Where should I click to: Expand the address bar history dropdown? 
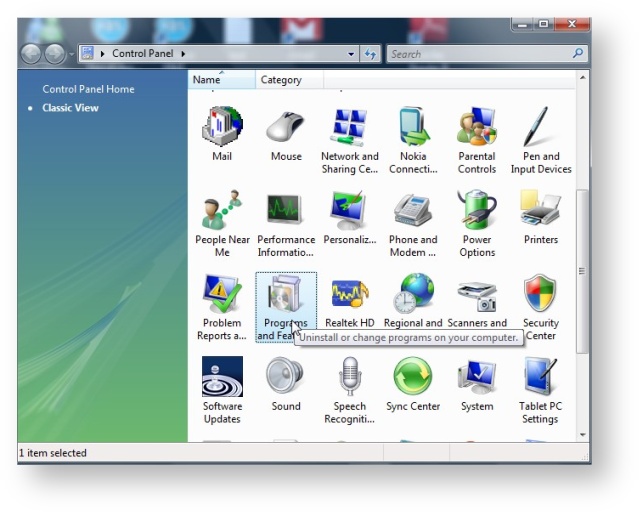[351, 54]
